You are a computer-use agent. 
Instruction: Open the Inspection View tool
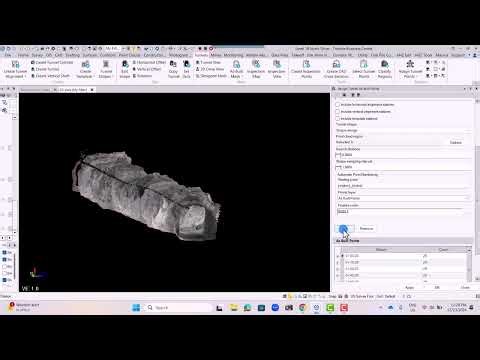[277, 69]
